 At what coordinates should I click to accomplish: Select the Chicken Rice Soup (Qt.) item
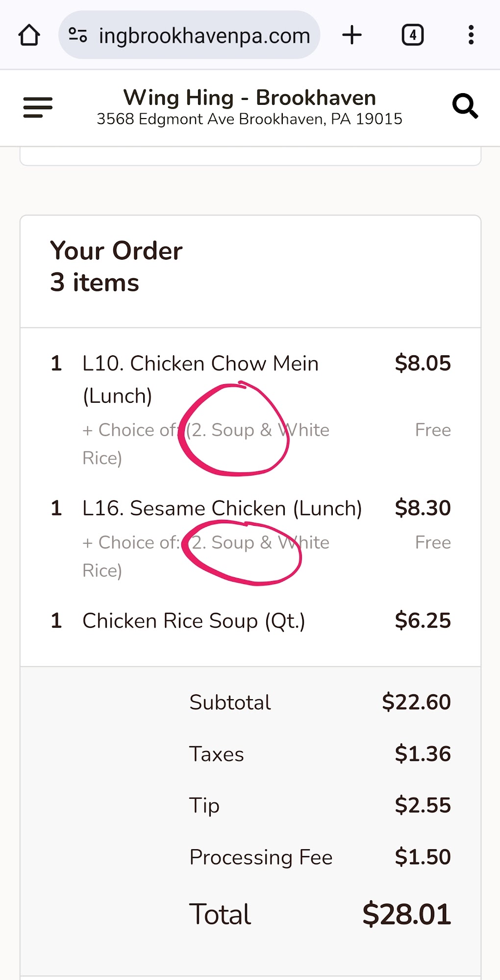pyautogui.click(x=194, y=621)
